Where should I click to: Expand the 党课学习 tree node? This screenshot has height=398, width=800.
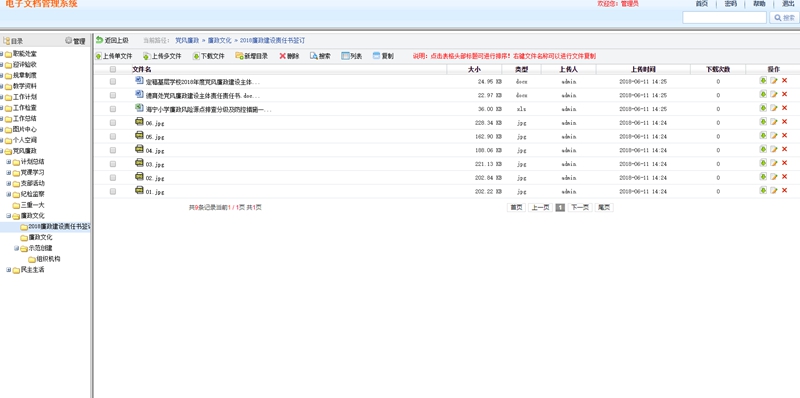coord(9,172)
